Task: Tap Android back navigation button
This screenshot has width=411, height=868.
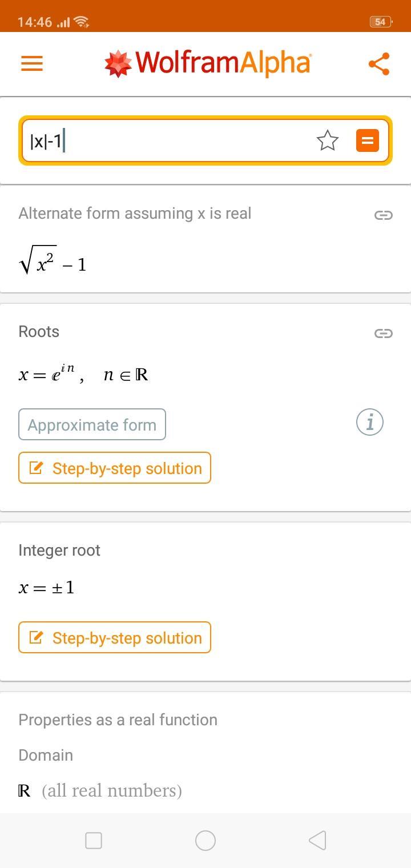Action: (317, 840)
